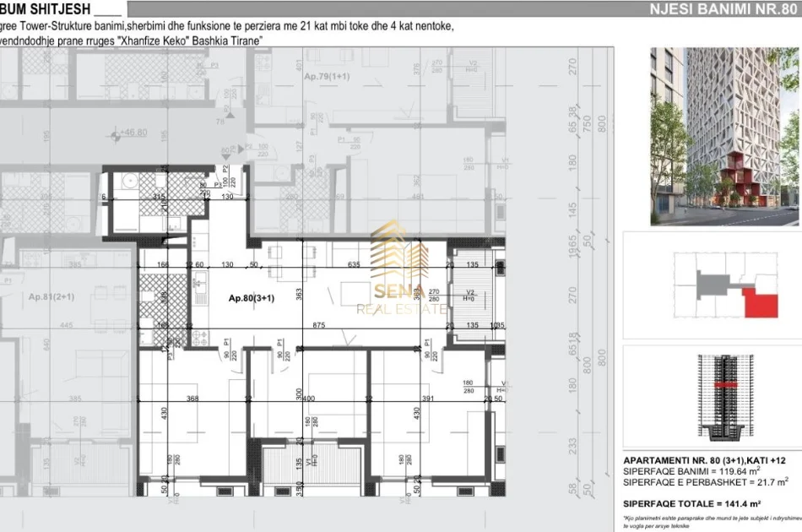The image size is (802, 532).
Task: Select the Ap.80(3+1) apartment label
Action: click(253, 299)
